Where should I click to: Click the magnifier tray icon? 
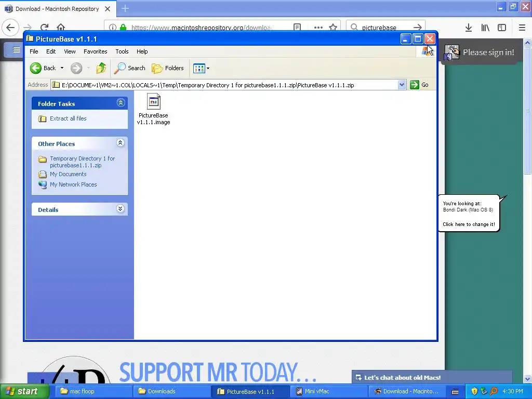tap(494, 392)
